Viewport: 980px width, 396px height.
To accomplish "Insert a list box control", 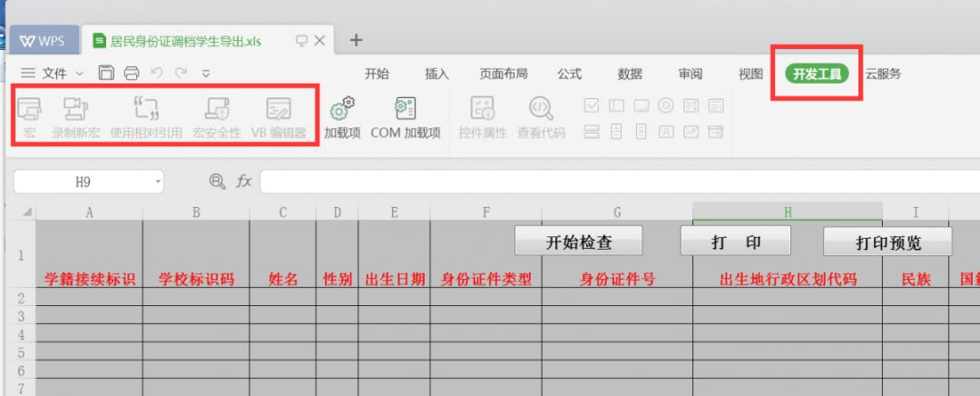I will [x=691, y=105].
